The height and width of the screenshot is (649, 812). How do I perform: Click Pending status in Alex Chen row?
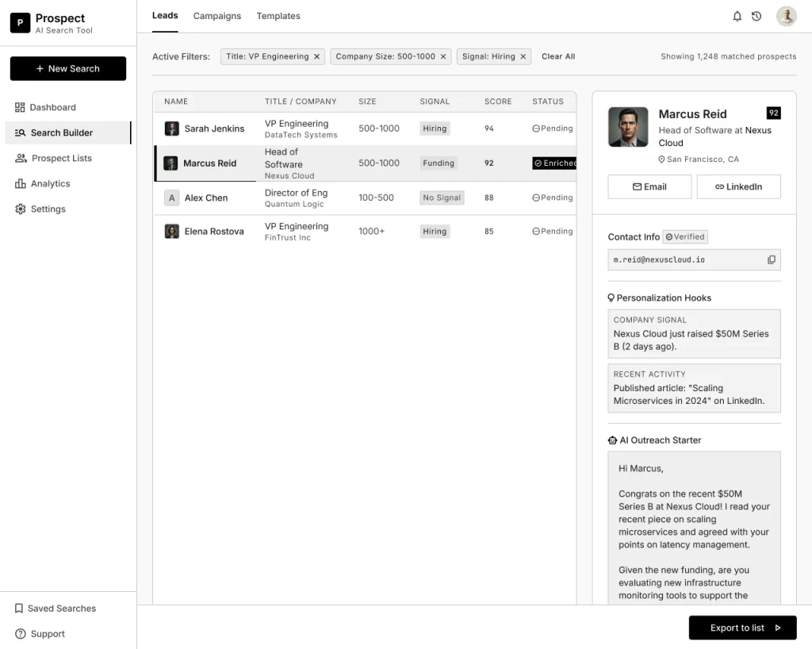[553, 198]
